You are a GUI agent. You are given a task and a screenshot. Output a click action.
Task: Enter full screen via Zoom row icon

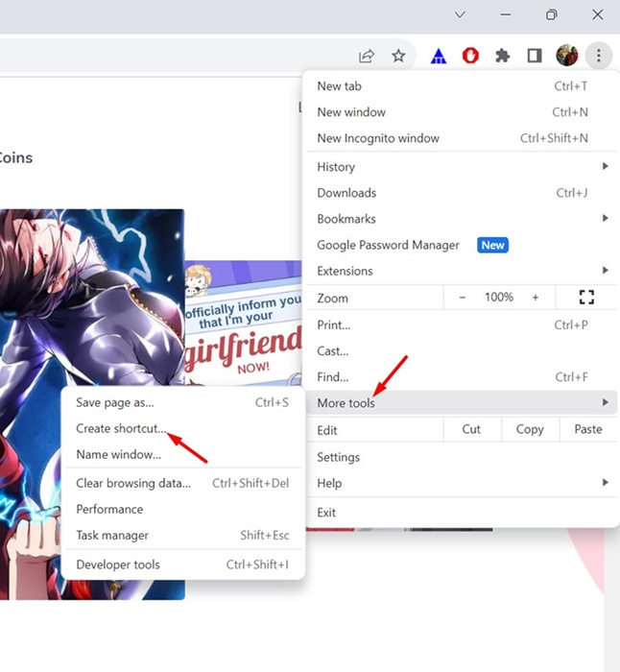[586, 297]
